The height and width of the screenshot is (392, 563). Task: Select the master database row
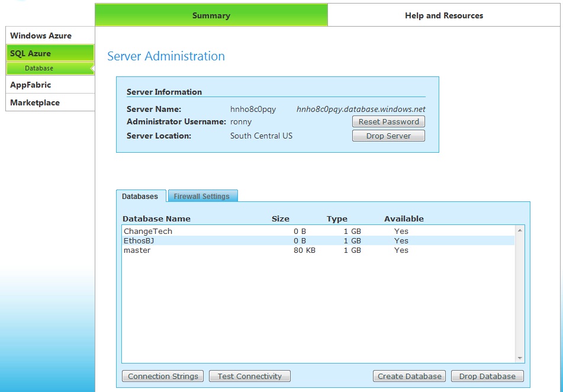(318, 250)
